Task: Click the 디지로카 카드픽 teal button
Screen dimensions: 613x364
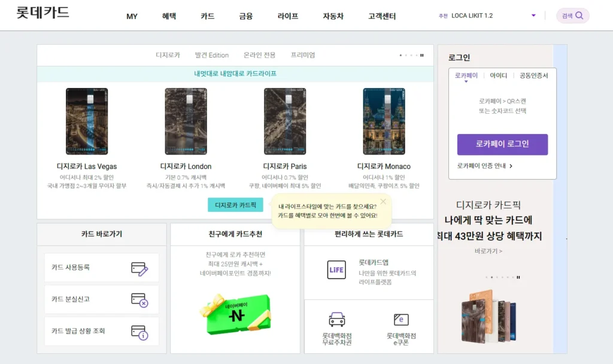Action: click(235, 205)
